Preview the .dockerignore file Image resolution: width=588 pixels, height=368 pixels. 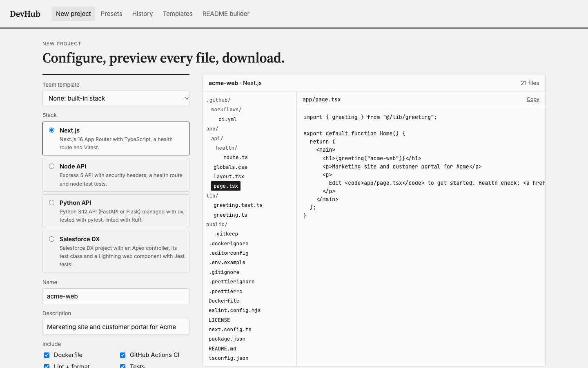pos(229,244)
